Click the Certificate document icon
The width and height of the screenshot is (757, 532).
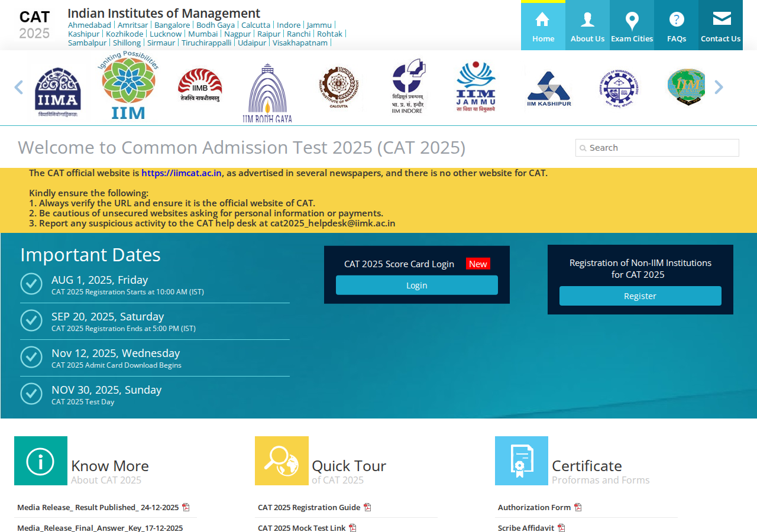coord(522,461)
